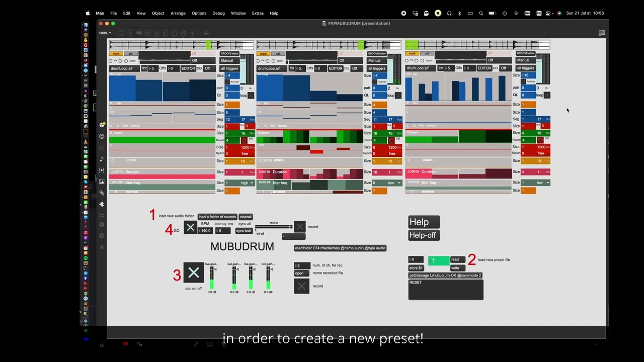The height and width of the screenshot is (362, 644).
Task: Click open for name recorded file
Action: point(301,273)
